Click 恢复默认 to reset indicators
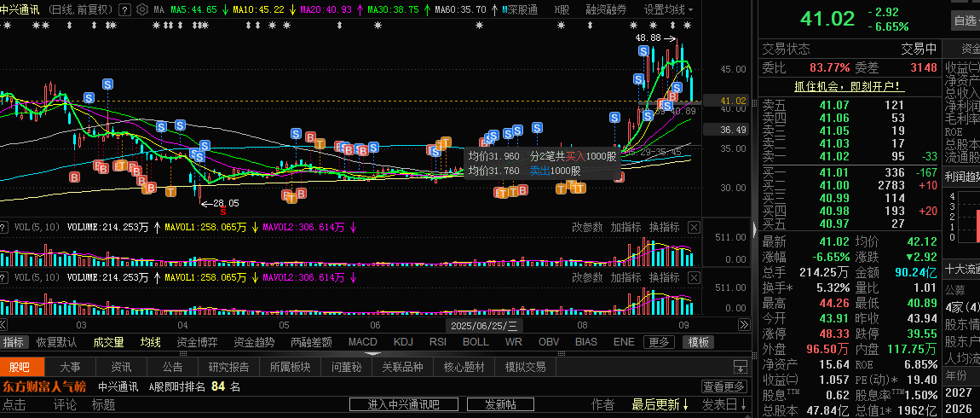This screenshot has width=980, height=418. (57, 342)
